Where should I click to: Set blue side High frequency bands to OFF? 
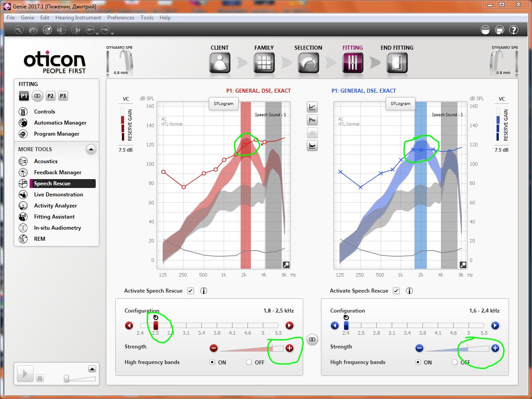[x=455, y=362]
